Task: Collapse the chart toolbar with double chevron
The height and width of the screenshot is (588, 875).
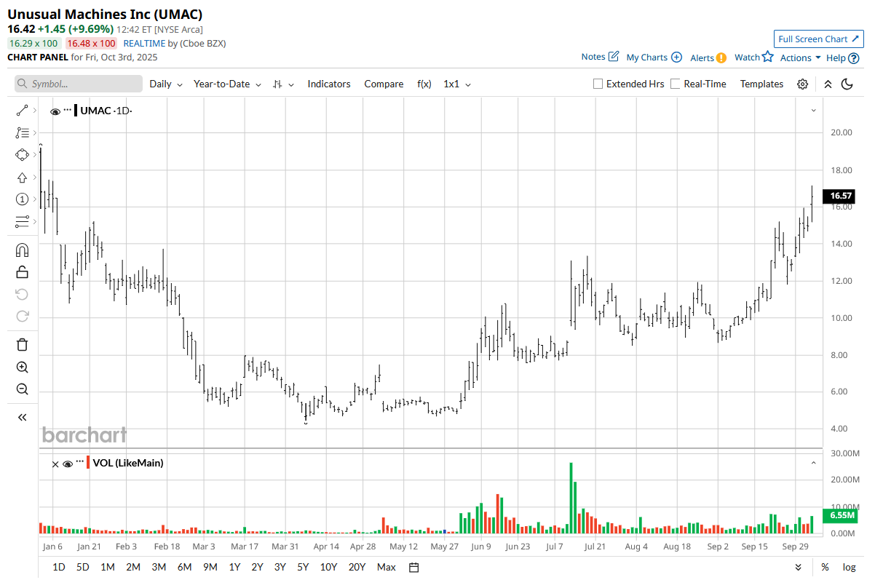Action: click(828, 84)
